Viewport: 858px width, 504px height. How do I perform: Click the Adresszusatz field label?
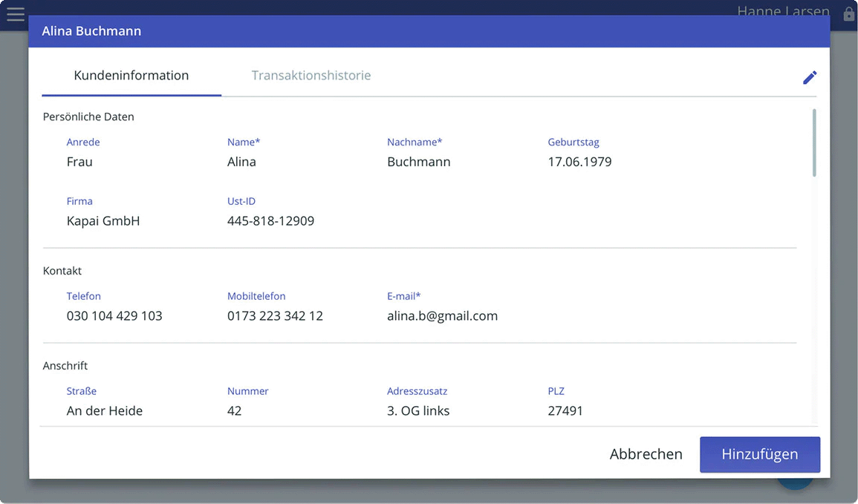click(x=417, y=391)
